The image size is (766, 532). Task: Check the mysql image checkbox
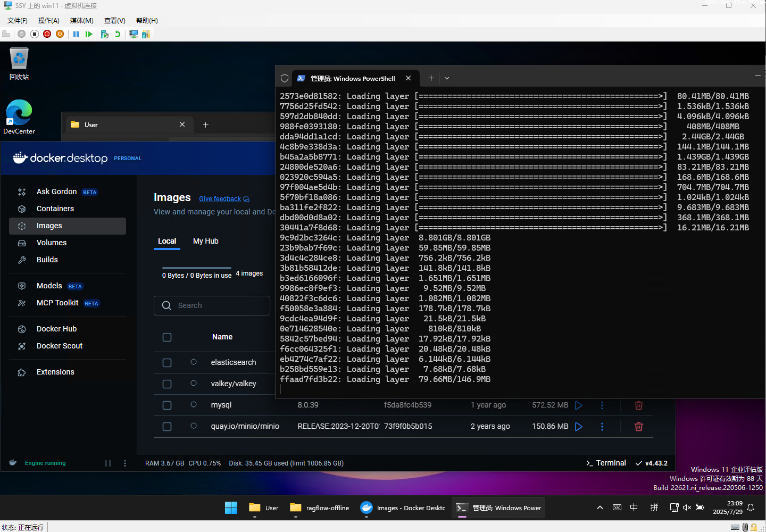pos(167,405)
